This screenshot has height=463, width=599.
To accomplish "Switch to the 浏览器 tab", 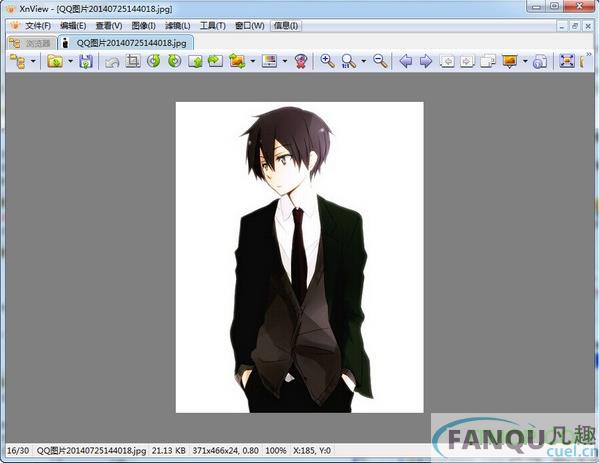I will pyautogui.click(x=31, y=43).
